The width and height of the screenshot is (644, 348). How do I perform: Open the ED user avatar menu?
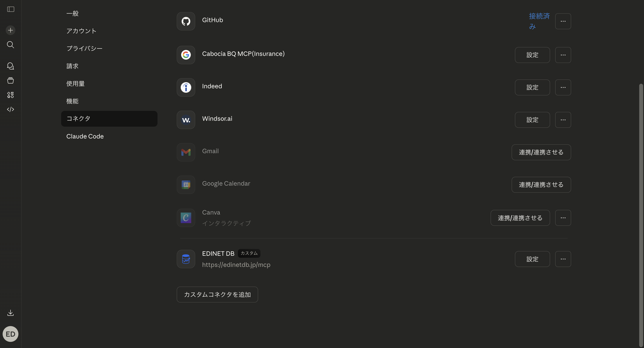[x=11, y=334]
